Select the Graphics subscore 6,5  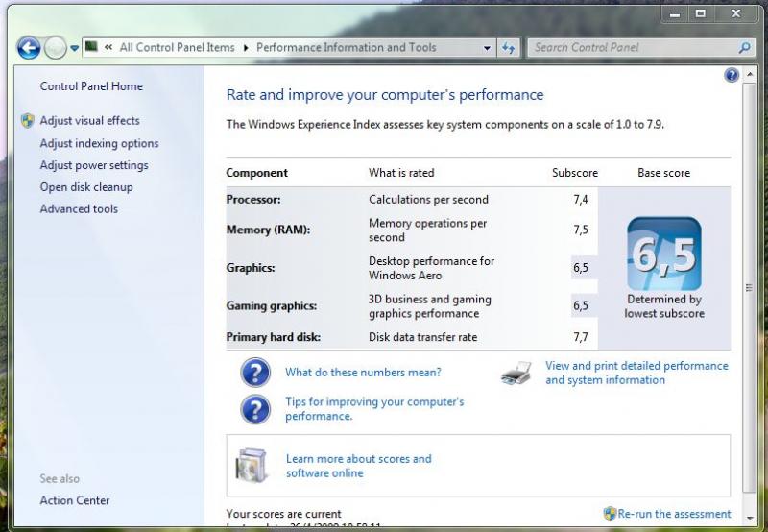coord(581,268)
